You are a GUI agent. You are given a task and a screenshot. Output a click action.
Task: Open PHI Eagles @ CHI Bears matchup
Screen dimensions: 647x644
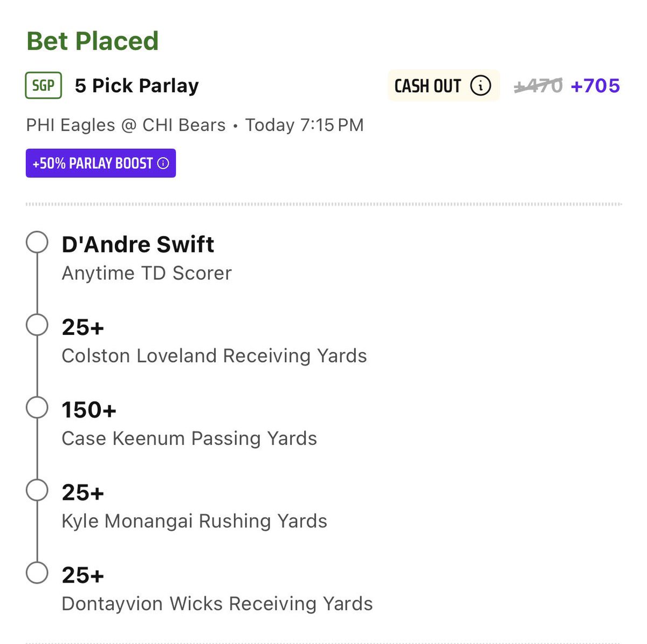click(x=126, y=125)
